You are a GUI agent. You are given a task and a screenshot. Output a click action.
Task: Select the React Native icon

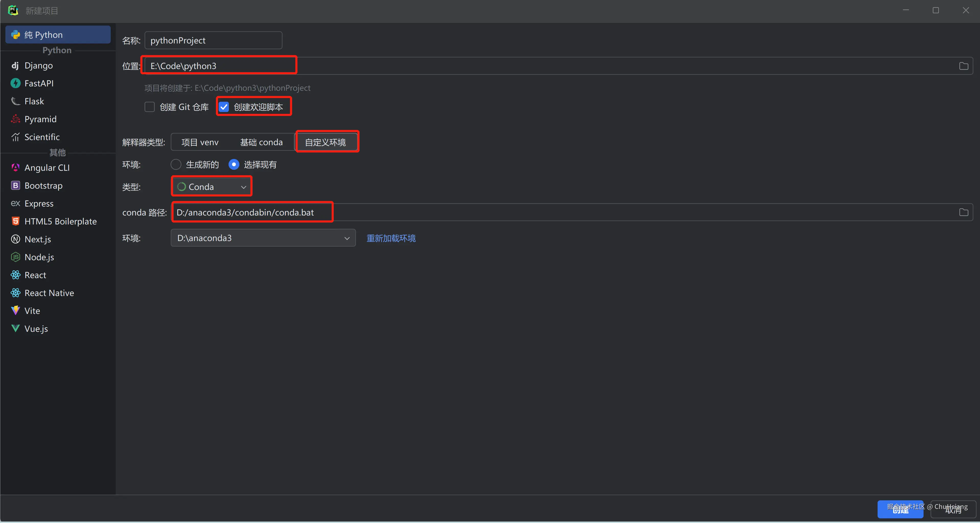coord(15,293)
